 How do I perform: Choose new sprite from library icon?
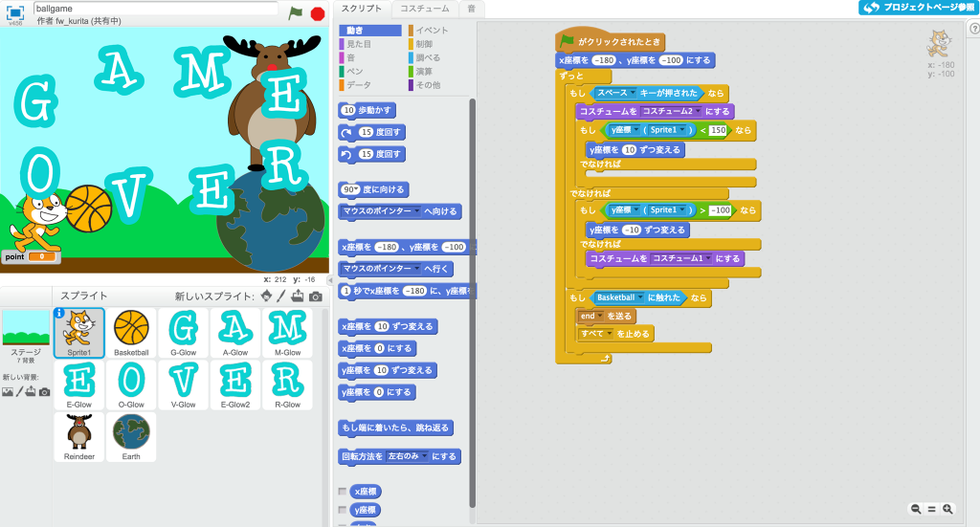pos(266,296)
